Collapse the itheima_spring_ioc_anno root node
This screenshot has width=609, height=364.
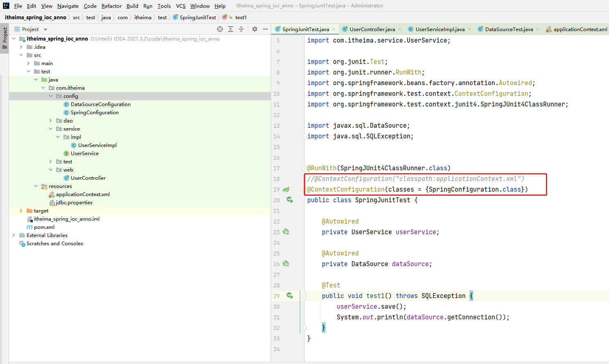(x=14, y=39)
